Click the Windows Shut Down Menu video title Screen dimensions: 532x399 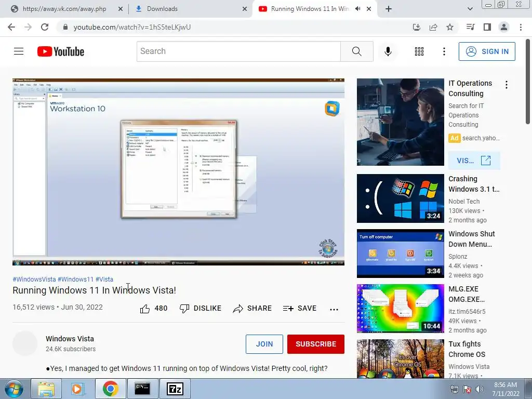coord(472,239)
